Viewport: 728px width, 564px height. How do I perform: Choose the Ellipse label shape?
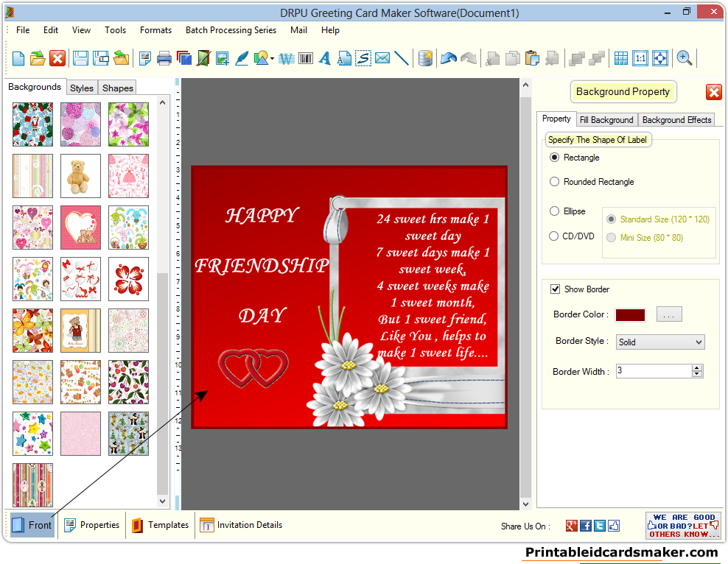[x=553, y=211]
